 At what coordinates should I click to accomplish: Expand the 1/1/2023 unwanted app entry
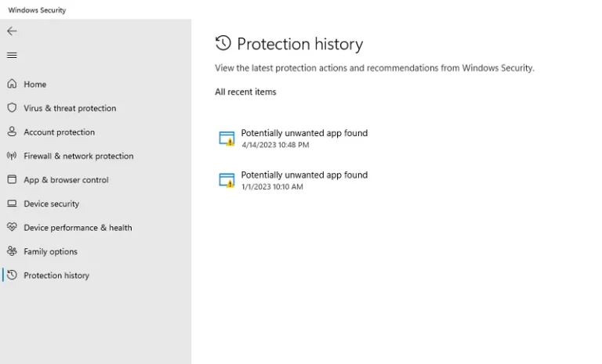[x=293, y=180]
